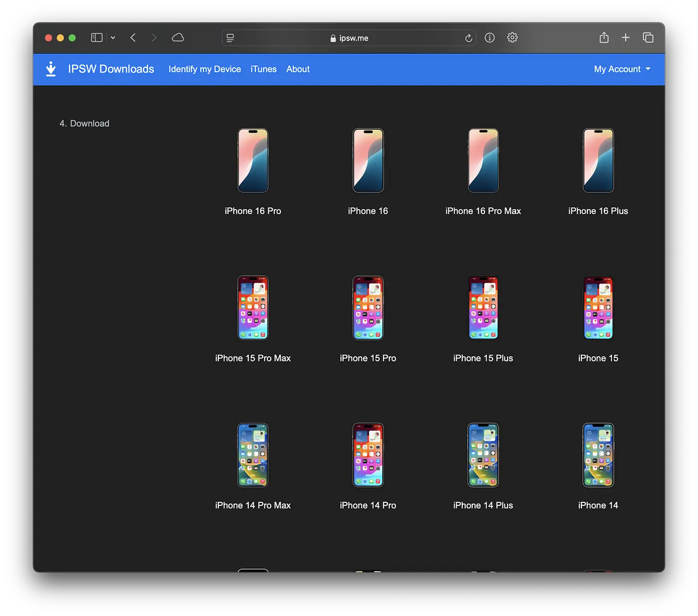Screen dimensions: 698x616
Task: Open the IPSW Downloads home link
Action: point(111,69)
